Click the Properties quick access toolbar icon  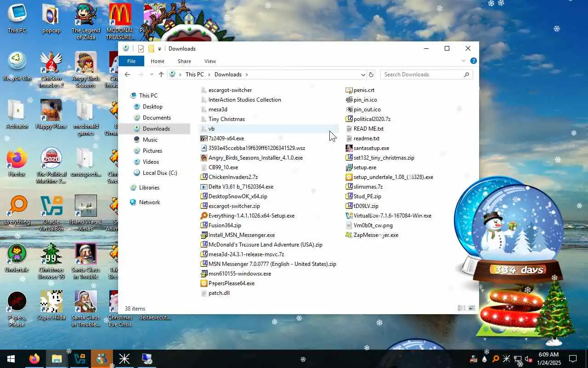pyautogui.click(x=141, y=49)
